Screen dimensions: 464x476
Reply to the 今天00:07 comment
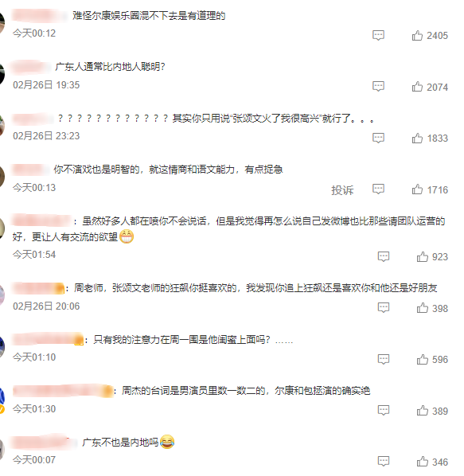coord(384,462)
